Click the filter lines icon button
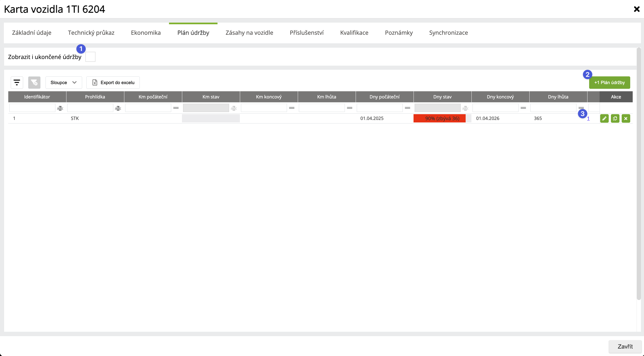Viewport: 644px width, 356px height. tap(17, 82)
